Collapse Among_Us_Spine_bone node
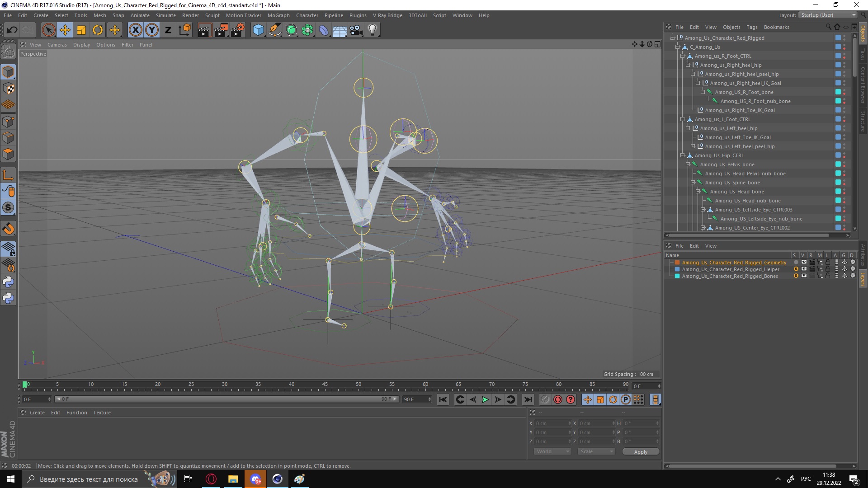This screenshot has width=868, height=488. tap(693, 183)
